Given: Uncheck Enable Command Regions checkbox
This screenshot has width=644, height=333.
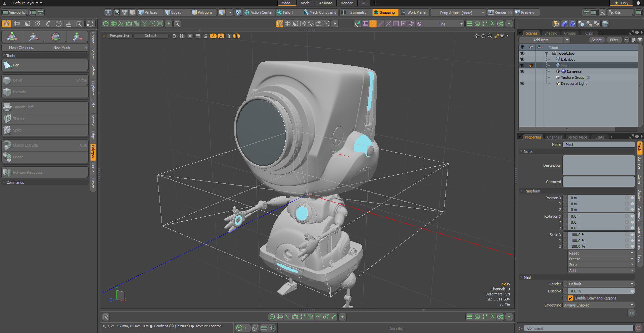Looking at the screenshot, I should 570,298.
